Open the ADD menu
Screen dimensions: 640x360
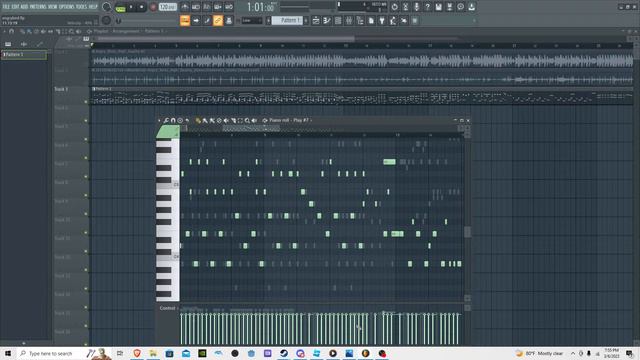pyautogui.click(x=24, y=7)
